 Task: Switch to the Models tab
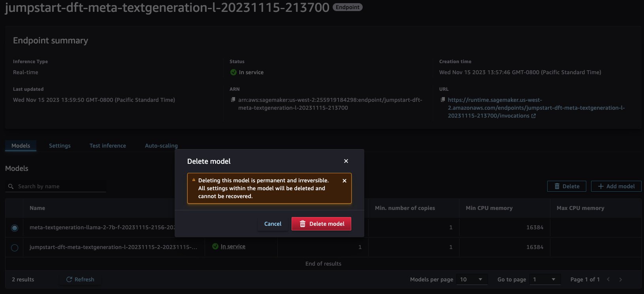[21, 146]
